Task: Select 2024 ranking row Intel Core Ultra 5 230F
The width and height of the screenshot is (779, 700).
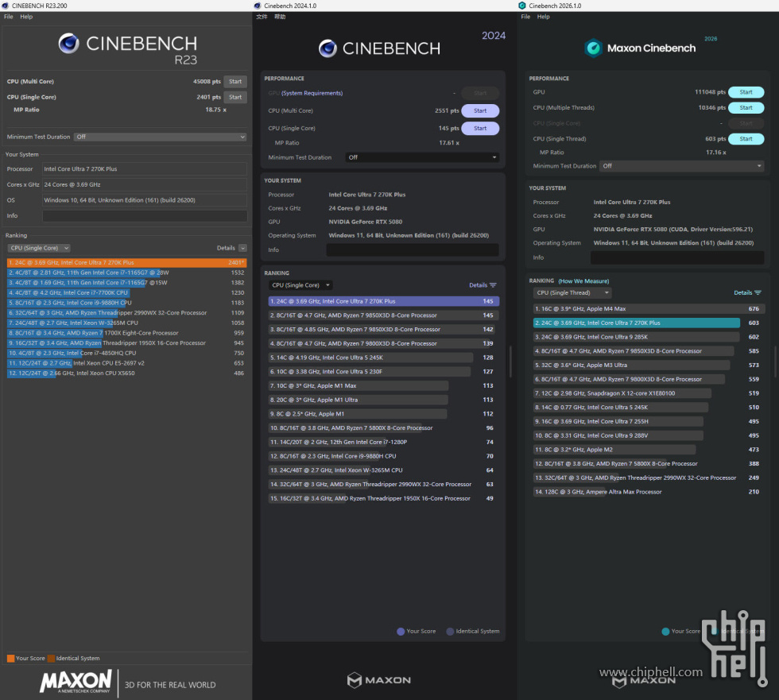Action: coord(383,371)
